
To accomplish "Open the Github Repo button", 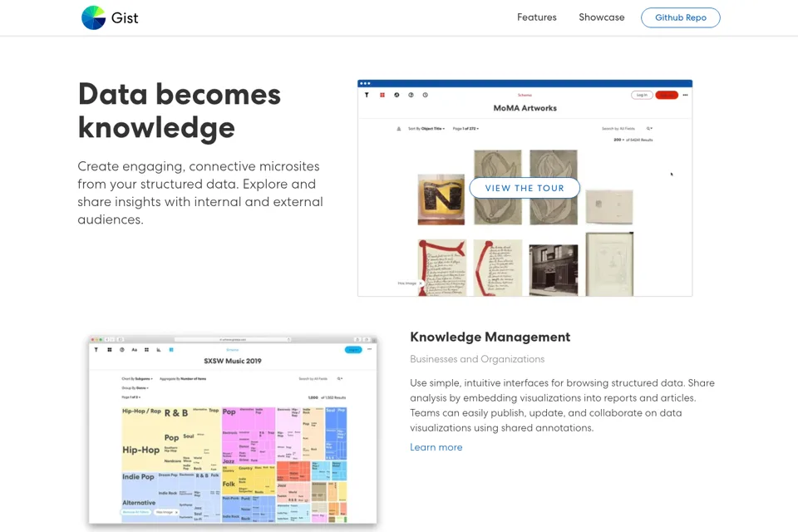I will [x=681, y=17].
